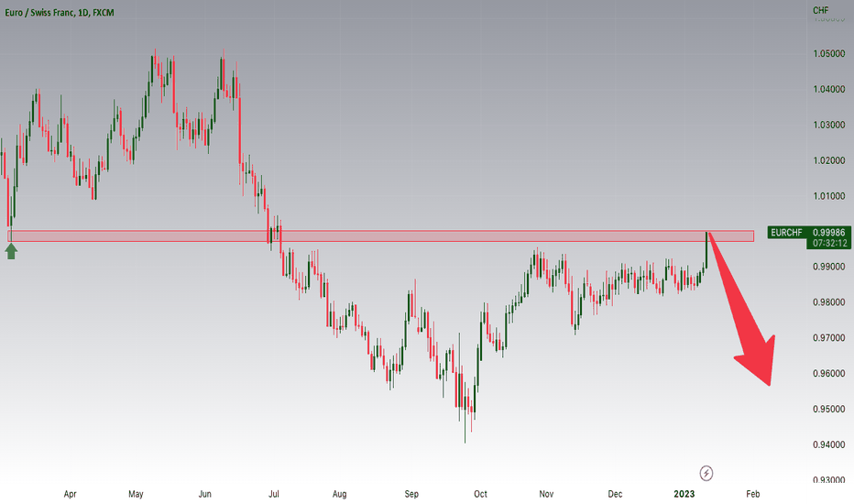Click the current price 0.99986 value
The image size is (854, 504).
click(829, 233)
